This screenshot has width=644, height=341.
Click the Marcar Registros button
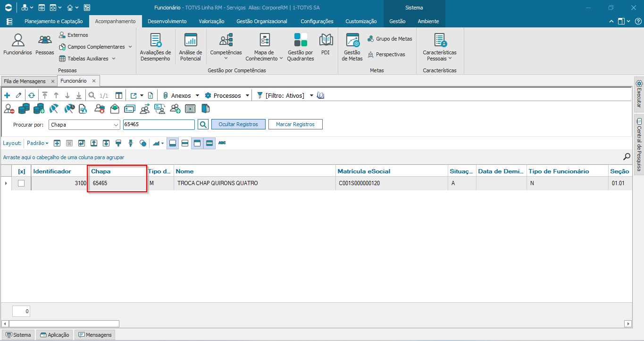coord(295,124)
